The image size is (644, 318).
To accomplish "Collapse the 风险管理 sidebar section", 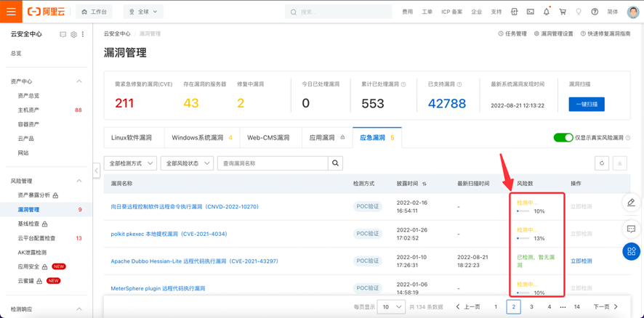I will coord(79,181).
